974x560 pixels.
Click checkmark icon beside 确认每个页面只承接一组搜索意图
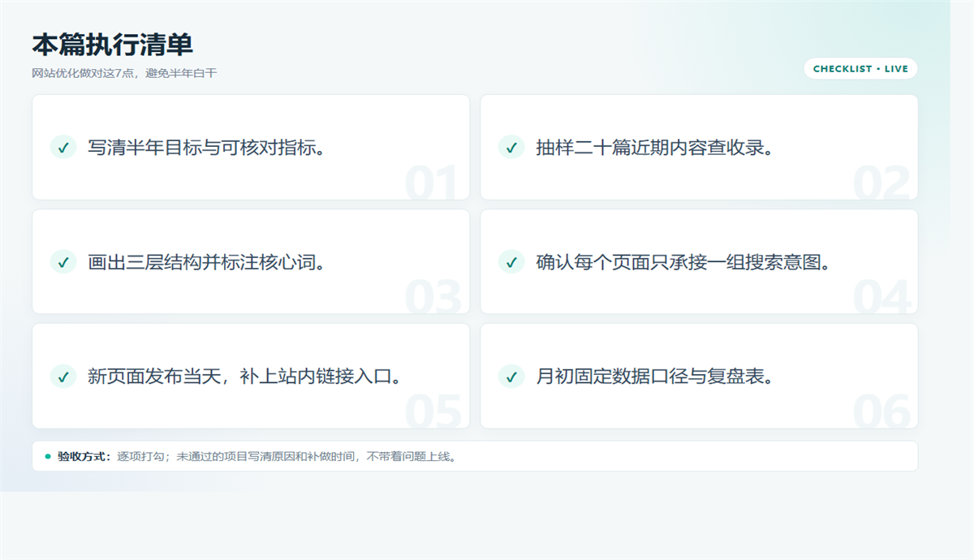pyautogui.click(x=511, y=261)
